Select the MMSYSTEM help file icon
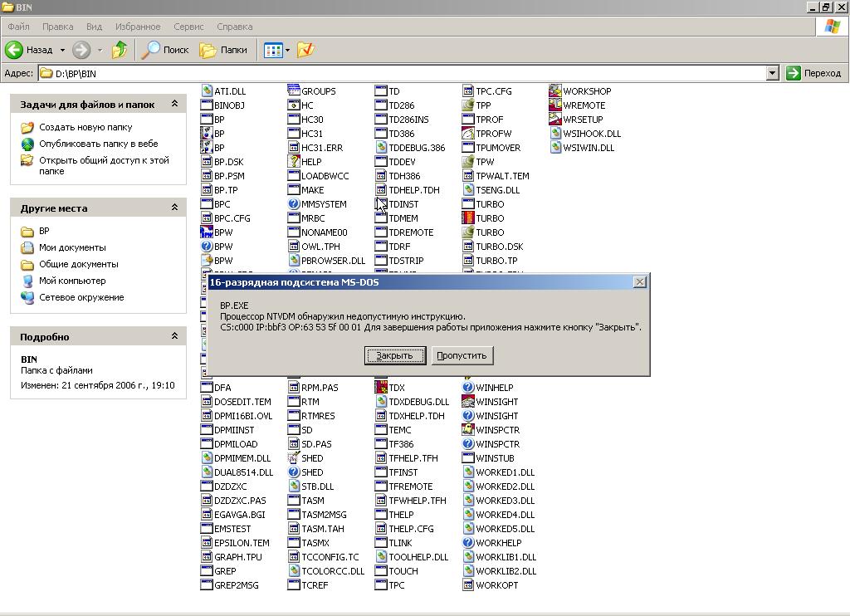The image size is (850, 616). pyautogui.click(x=294, y=204)
